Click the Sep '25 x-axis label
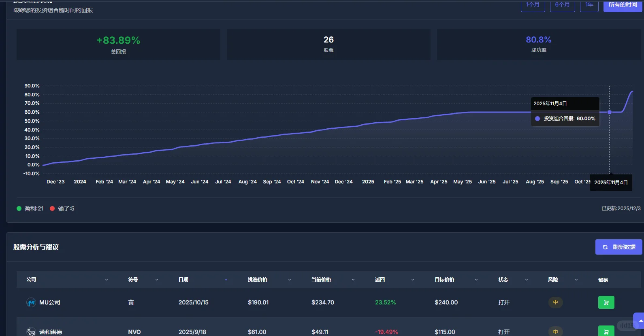This screenshot has width=644, height=336. (559, 182)
